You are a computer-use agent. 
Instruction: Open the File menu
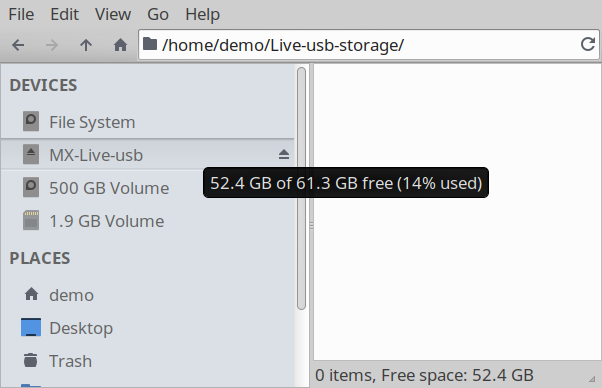point(21,15)
